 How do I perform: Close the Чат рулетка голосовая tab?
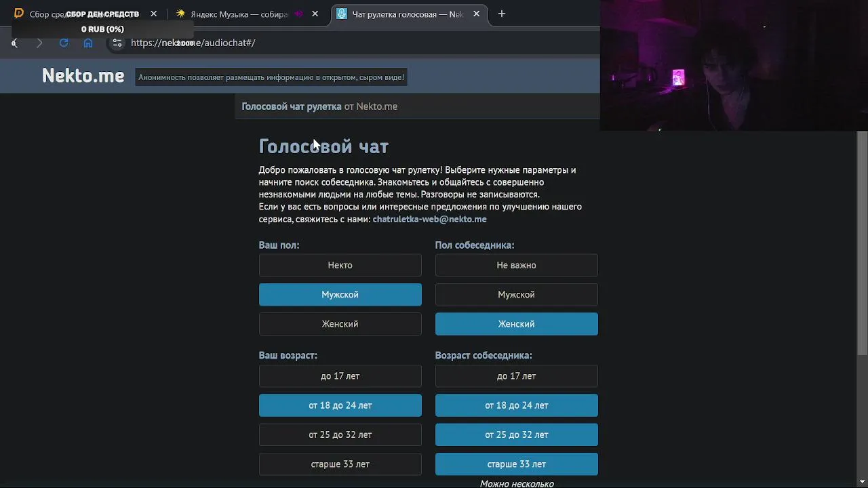click(477, 14)
